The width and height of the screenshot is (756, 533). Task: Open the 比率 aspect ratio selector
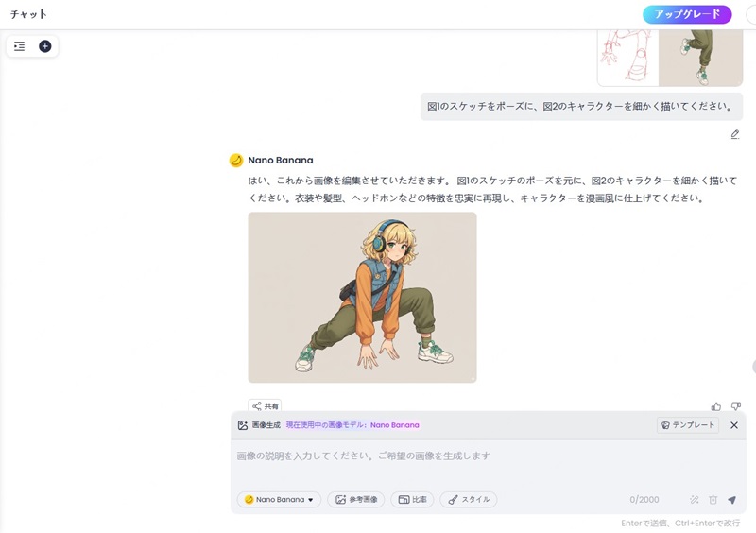(412, 500)
